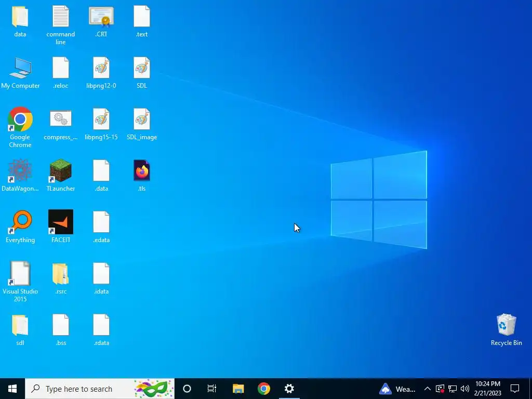Select the DataWagon shortcut icon
This screenshot has width=532, height=399.
coord(20,170)
